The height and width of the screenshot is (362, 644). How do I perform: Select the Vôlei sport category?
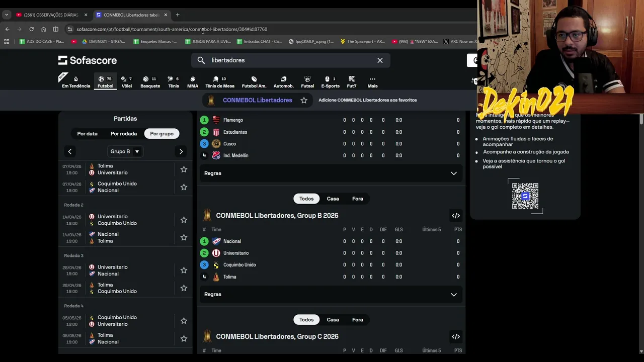pyautogui.click(x=127, y=82)
